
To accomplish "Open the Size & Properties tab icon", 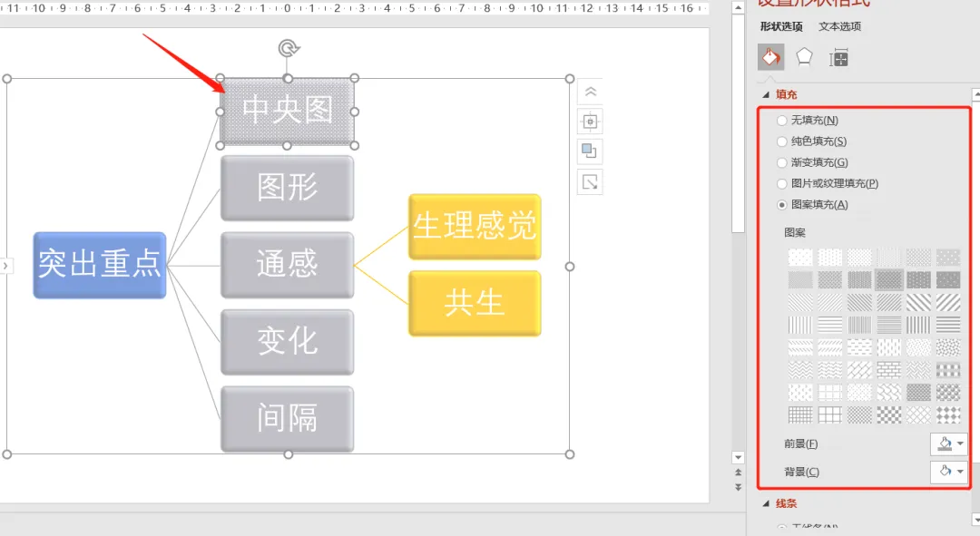I will click(838, 58).
